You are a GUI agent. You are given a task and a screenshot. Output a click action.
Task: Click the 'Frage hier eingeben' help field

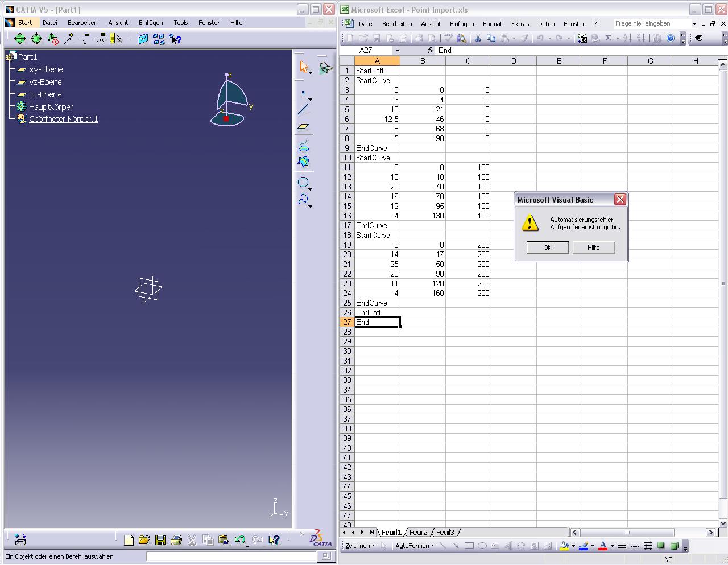pos(652,24)
